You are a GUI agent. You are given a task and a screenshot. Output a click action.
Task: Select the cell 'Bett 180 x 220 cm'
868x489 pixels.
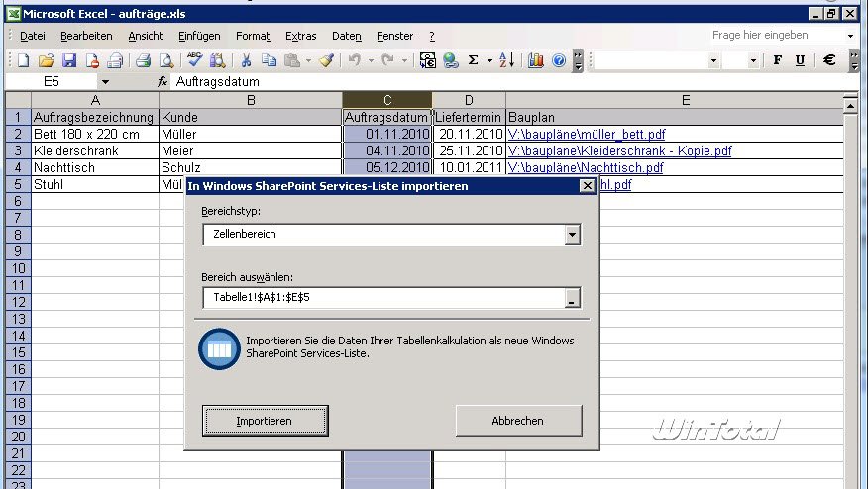point(95,134)
